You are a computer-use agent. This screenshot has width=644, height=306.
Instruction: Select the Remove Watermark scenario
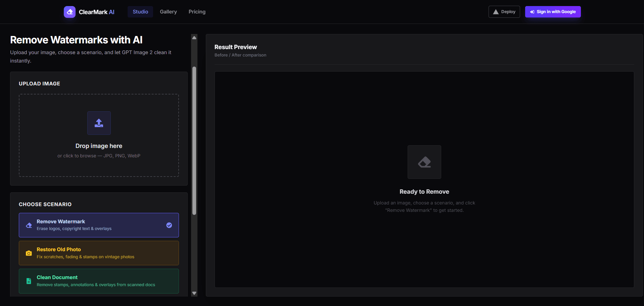pos(99,225)
